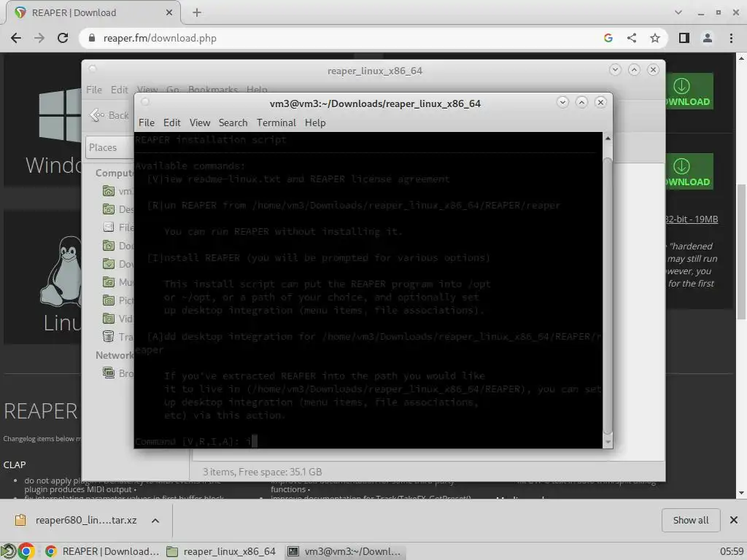Click the upper green DOWNLOAD button
The height and width of the screenshot is (560, 747).
pos(689,91)
